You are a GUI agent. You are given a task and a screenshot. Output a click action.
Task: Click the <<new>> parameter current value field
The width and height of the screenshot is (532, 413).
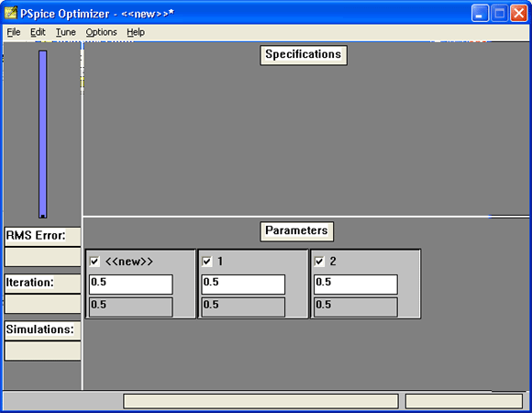(x=130, y=285)
